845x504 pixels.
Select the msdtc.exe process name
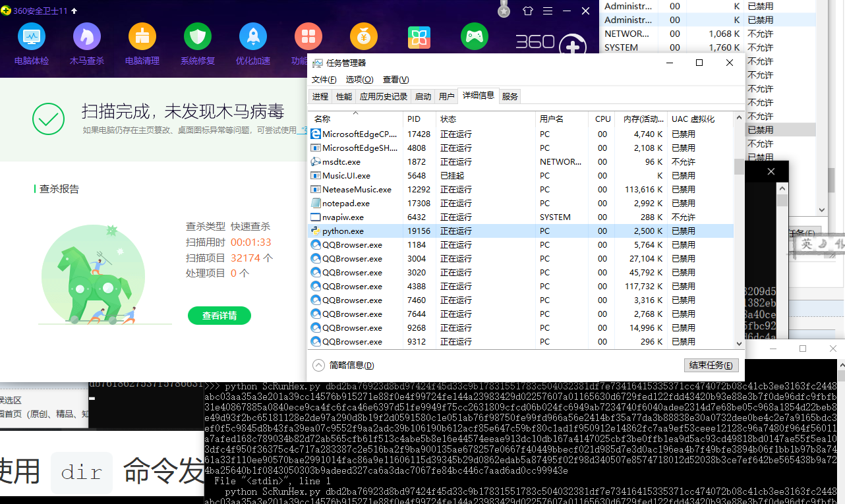coord(341,162)
